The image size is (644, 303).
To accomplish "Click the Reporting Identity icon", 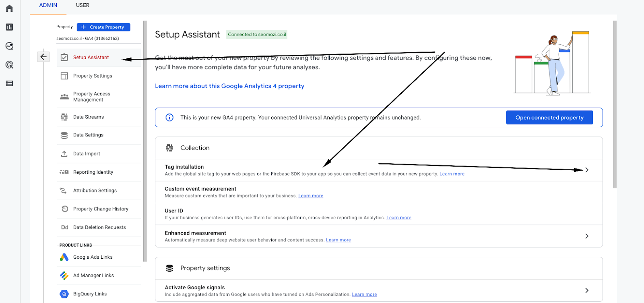I will pos(64,172).
